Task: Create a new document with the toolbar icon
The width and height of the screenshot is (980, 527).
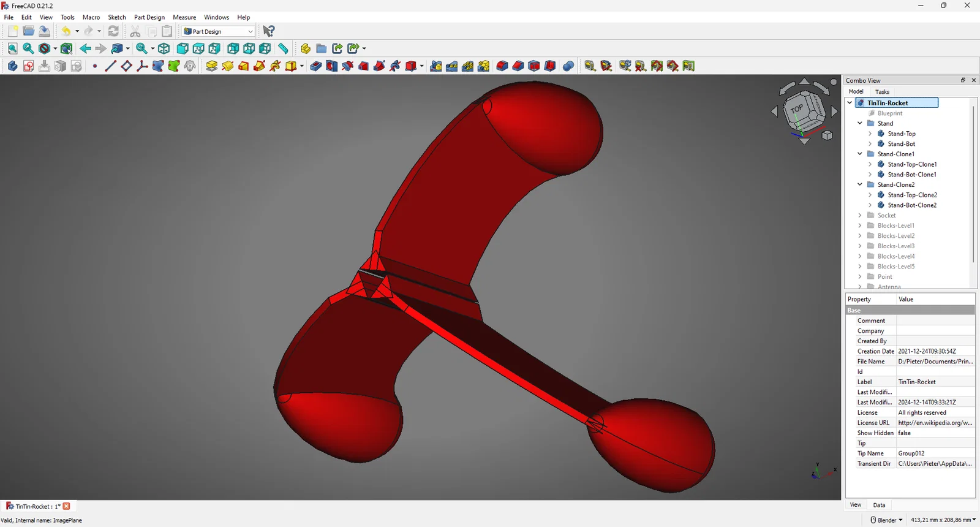Action: click(13, 31)
